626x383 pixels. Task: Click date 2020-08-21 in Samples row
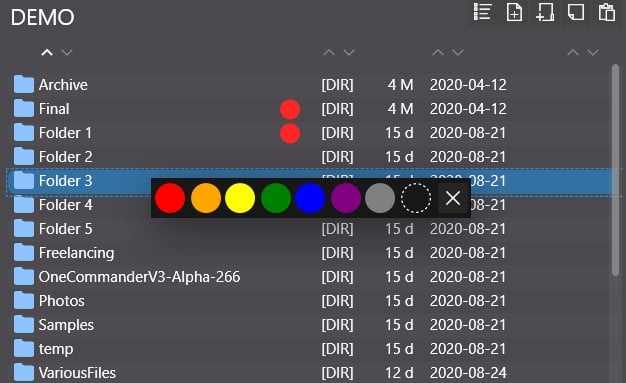tap(468, 325)
